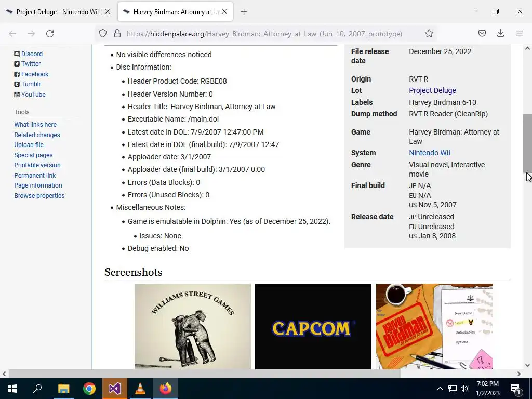This screenshot has width=532, height=399.
Task: Open the Windows Start menu
Action: tap(12, 389)
